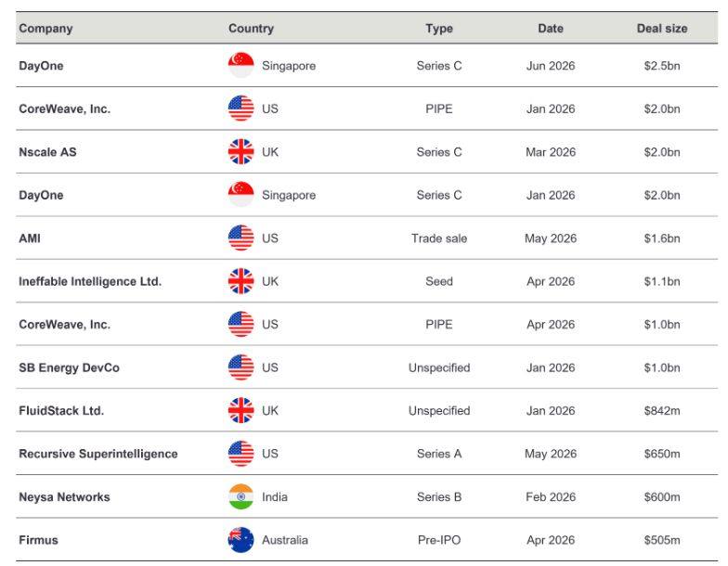This screenshot has height=566, width=728.
Task: Click the Pre-IPO type cell
Action: point(438,540)
